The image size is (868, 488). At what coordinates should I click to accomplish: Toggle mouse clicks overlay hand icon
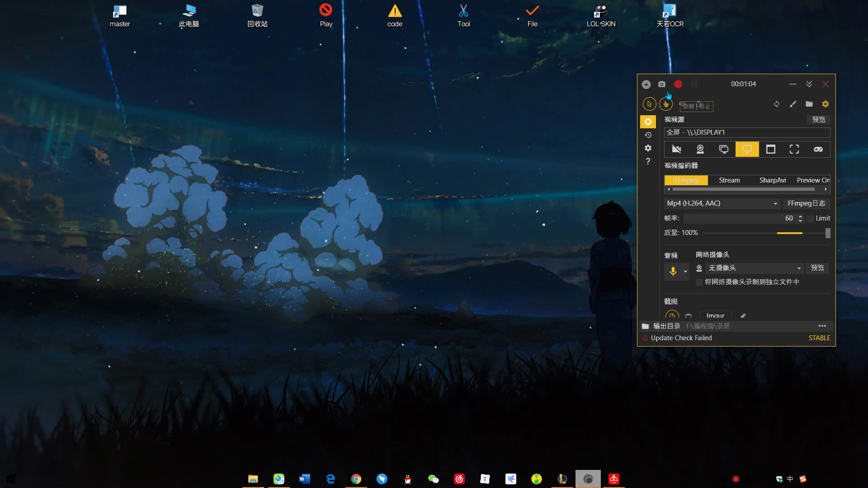click(665, 104)
